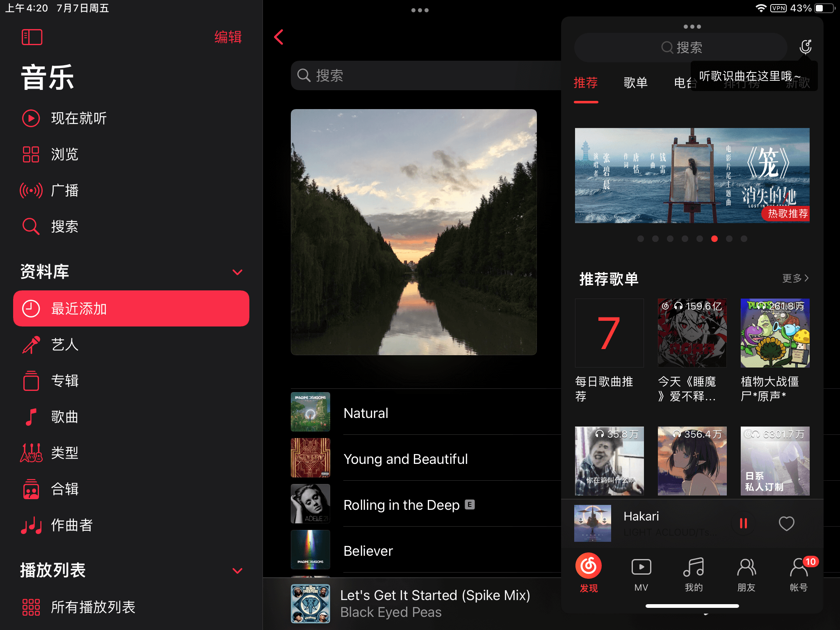840x630 pixels.
Task: Select the Browse icon in sidebar
Action: click(31, 153)
